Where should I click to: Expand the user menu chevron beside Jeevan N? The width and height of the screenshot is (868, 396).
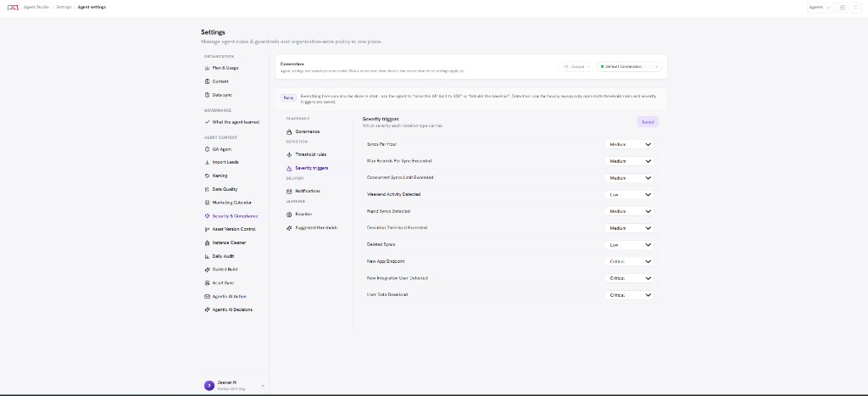(x=263, y=386)
